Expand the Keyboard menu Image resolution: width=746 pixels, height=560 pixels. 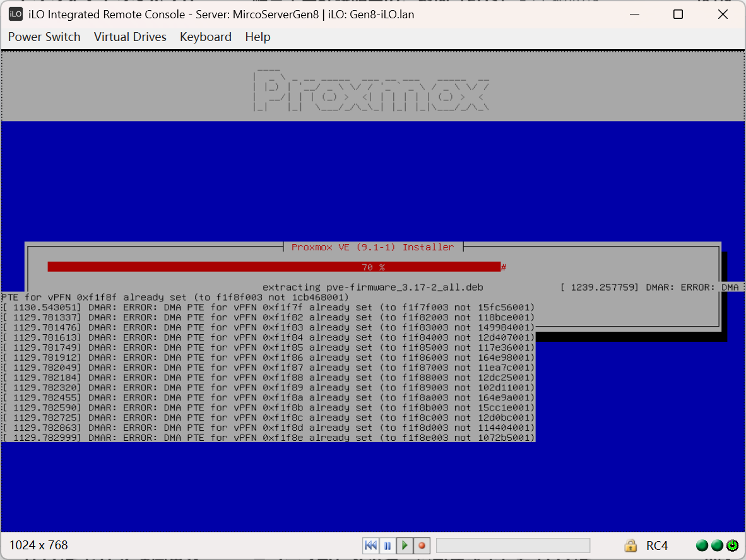[206, 37]
